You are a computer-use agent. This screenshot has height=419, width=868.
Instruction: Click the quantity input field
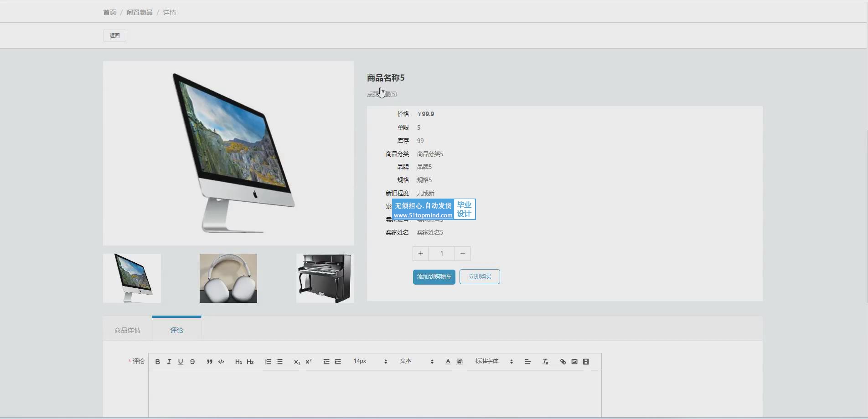click(x=442, y=254)
